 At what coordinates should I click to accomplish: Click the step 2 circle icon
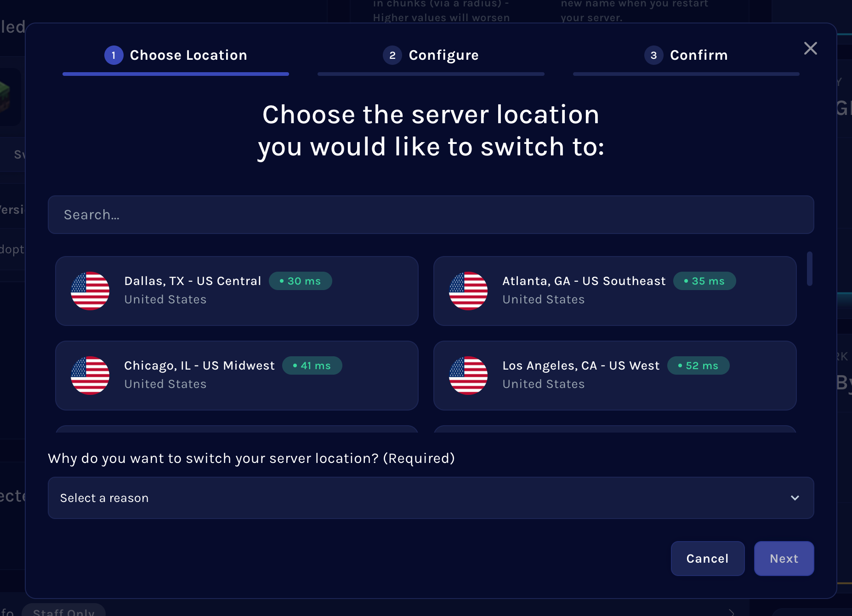392,55
